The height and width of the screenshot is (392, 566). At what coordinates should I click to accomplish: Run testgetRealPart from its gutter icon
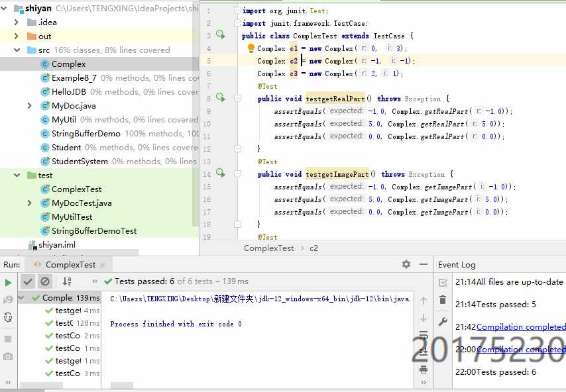[x=220, y=97]
